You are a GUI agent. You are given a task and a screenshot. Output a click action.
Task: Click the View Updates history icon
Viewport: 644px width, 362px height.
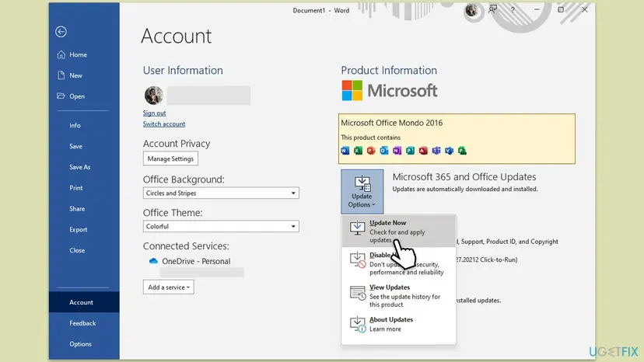(x=357, y=293)
